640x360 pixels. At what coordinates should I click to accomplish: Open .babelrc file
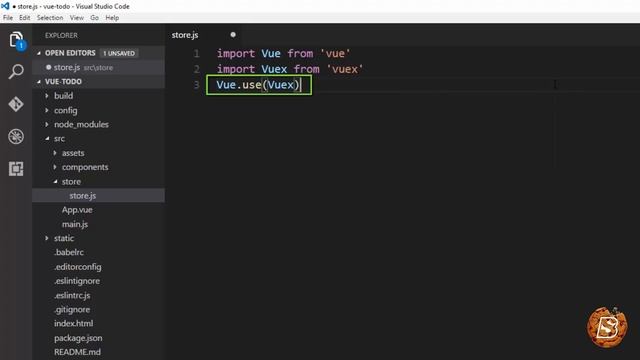coord(69,252)
